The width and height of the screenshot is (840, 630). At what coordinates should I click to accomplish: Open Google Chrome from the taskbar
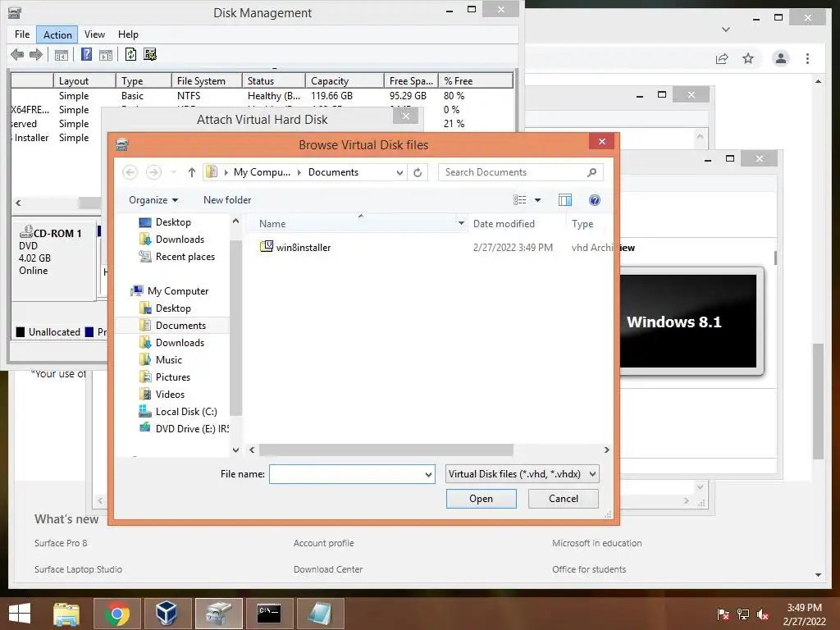(117, 614)
